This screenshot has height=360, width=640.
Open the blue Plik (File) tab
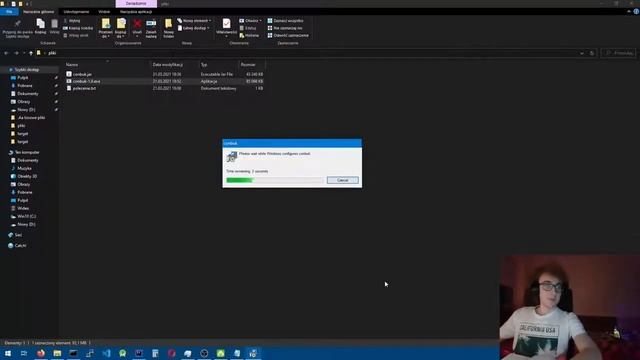(x=9, y=12)
